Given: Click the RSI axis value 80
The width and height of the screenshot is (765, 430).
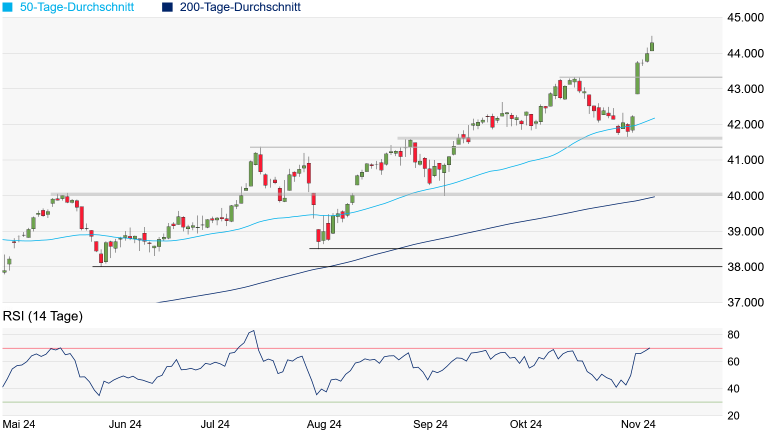Looking at the screenshot, I should coord(733,335).
